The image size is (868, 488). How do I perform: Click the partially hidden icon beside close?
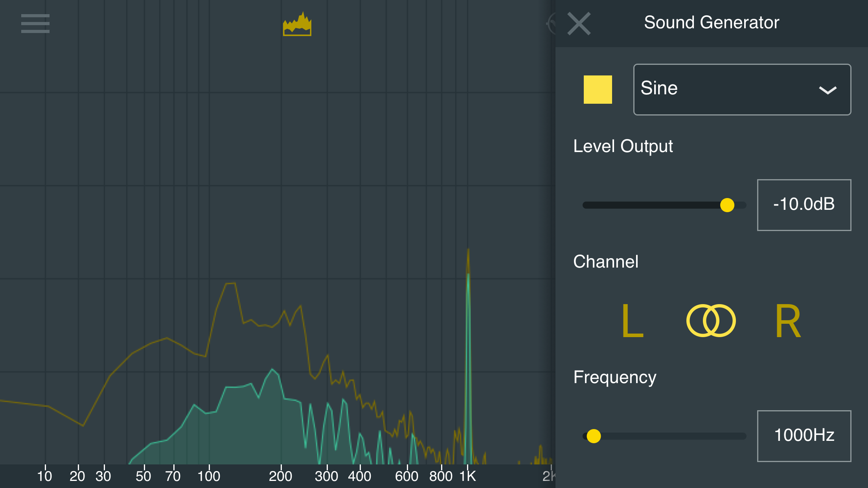pyautogui.click(x=551, y=24)
